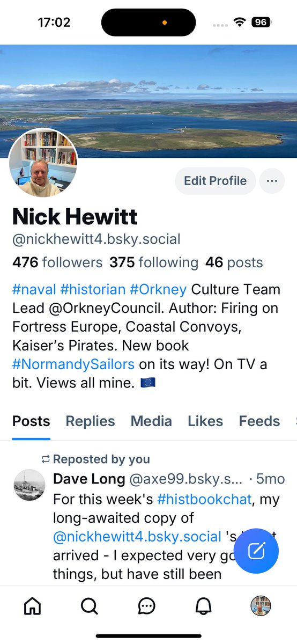
Task: Open the 476 followers list
Action: [x=57, y=262]
